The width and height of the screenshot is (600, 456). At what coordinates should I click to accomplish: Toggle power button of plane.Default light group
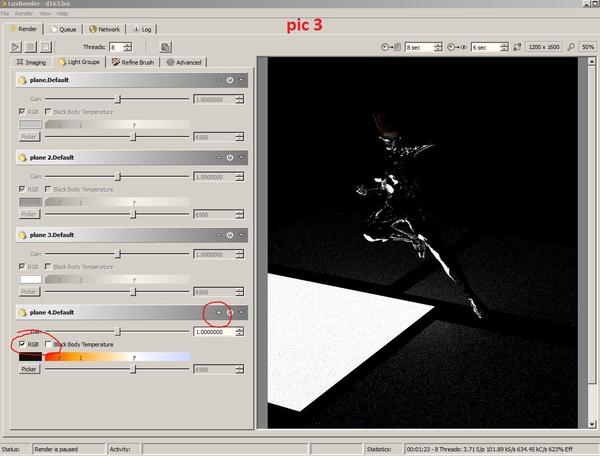pos(230,80)
